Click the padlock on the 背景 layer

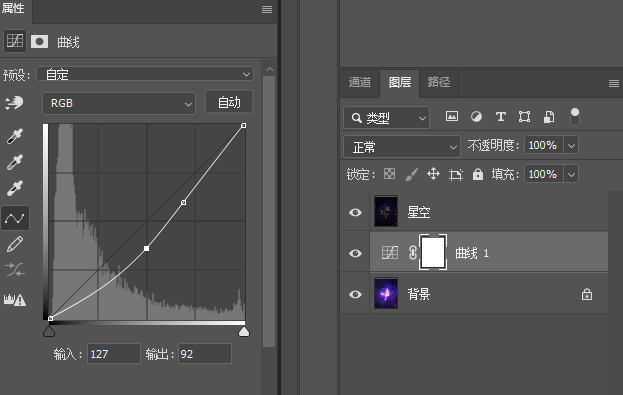(587, 294)
